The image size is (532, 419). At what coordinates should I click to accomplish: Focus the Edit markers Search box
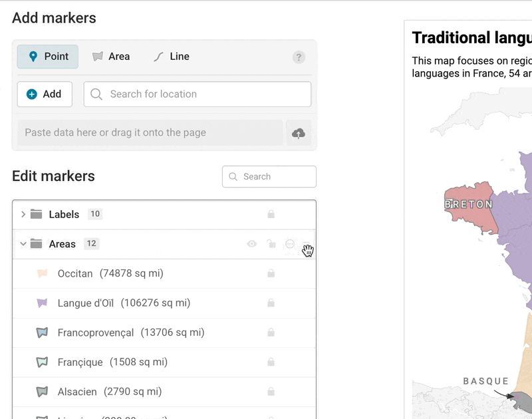(x=269, y=176)
